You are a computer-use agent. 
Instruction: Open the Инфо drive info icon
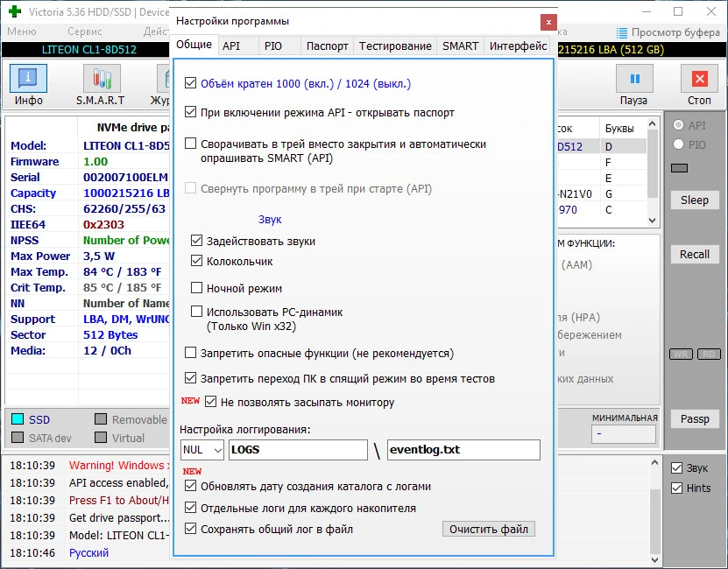pos(28,78)
